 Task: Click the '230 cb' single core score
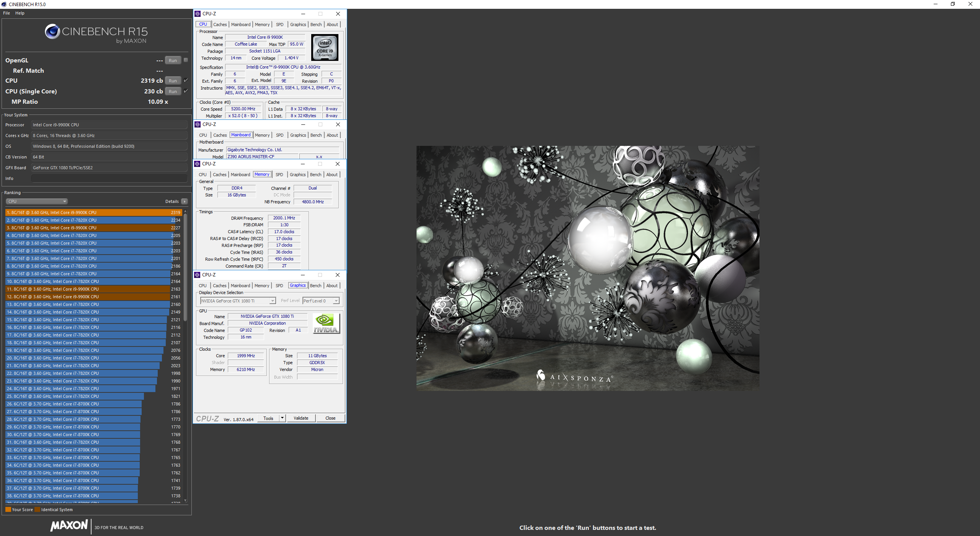(x=154, y=92)
